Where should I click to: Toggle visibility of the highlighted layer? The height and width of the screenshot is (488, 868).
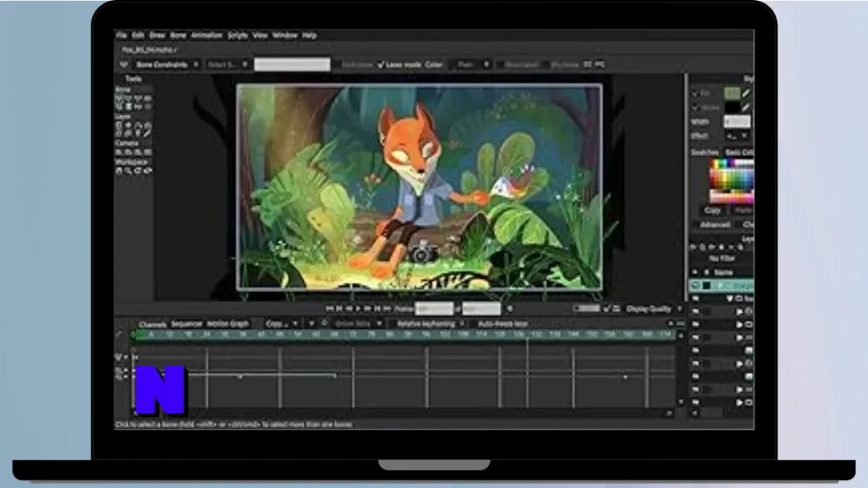point(696,286)
